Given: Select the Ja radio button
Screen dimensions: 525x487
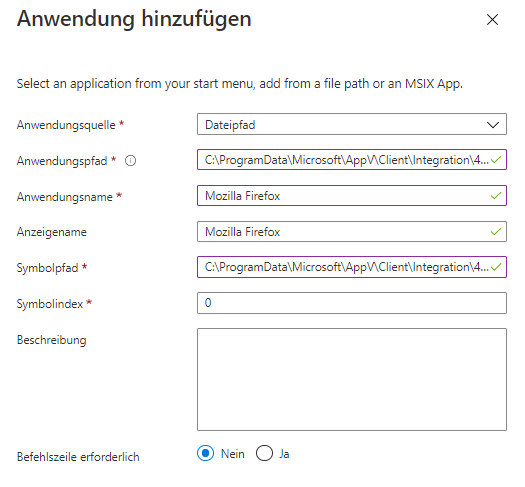Looking at the screenshot, I should 264,453.
